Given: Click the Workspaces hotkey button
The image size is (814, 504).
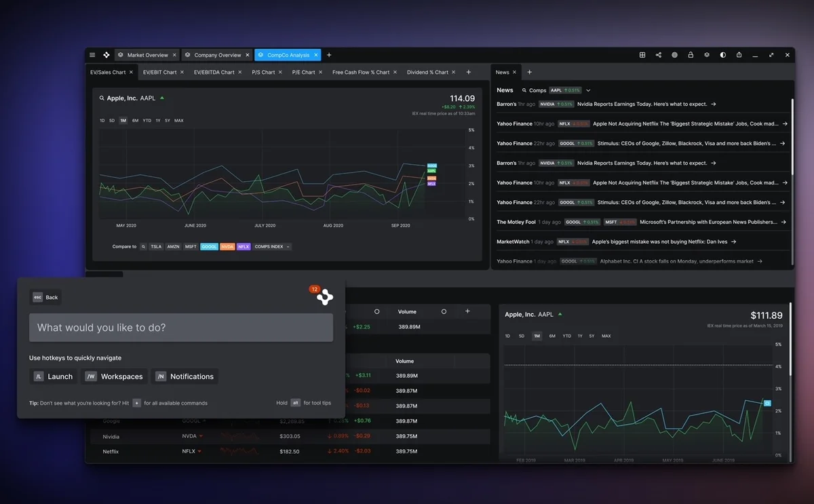Looking at the screenshot, I should (x=114, y=376).
